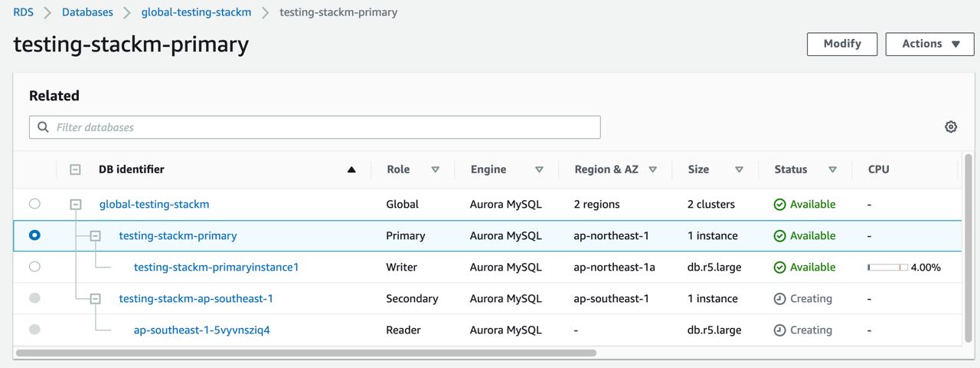Image resolution: width=980 pixels, height=368 pixels.
Task: Collapse all rows via header expander
Action: point(75,169)
